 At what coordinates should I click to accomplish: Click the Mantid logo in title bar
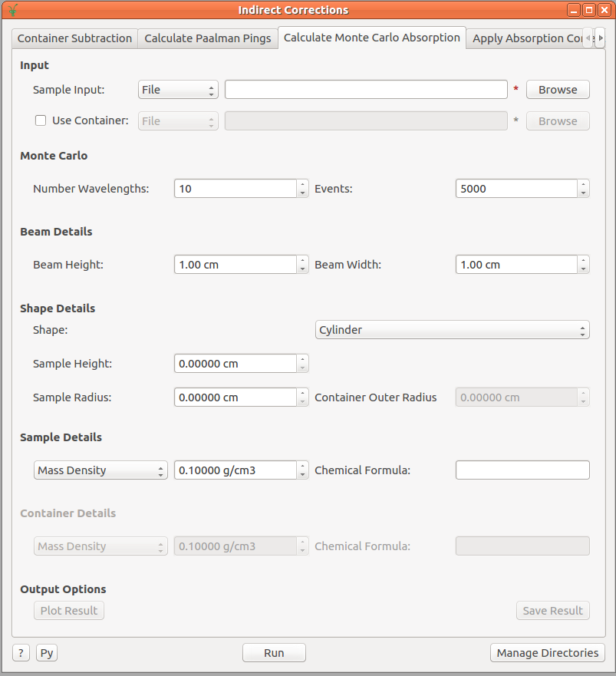[x=12, y=10]
